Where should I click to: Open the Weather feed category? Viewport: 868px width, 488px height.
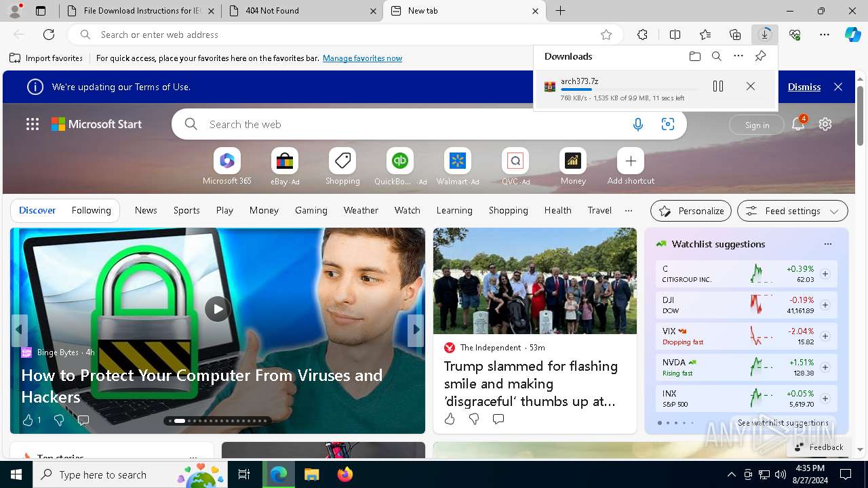pos(361,210)
